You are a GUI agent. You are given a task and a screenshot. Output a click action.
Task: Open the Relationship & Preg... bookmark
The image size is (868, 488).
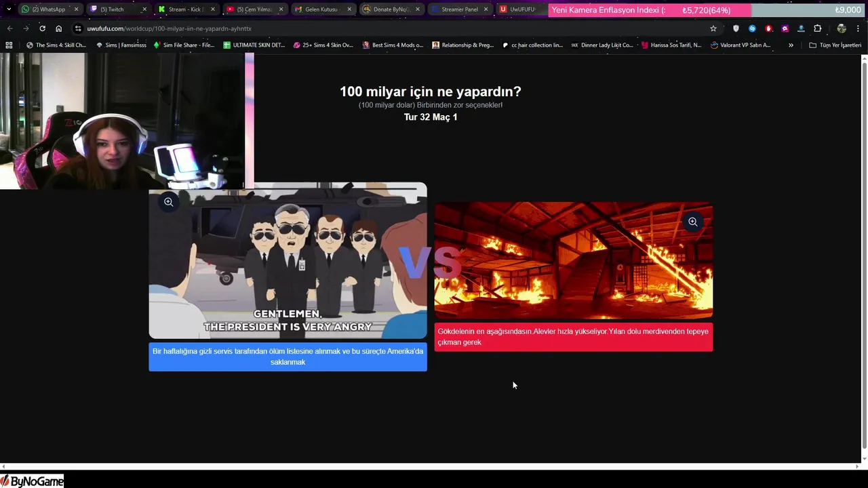pos(462,45)
